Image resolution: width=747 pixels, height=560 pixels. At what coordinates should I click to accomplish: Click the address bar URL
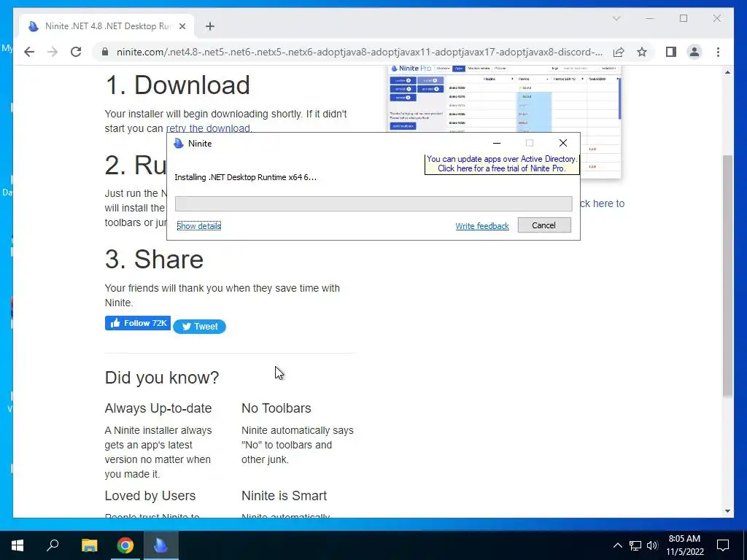point(359,52)
